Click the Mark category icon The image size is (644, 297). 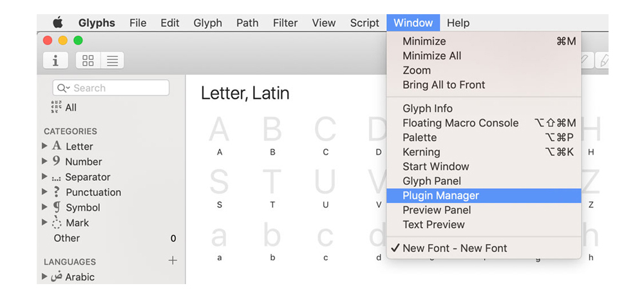[x=57, y=222]
